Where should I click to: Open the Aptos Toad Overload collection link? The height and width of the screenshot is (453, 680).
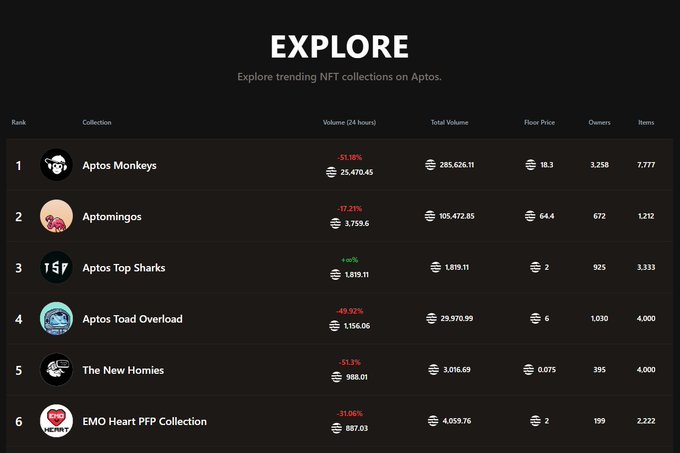(x=132, y=319)
